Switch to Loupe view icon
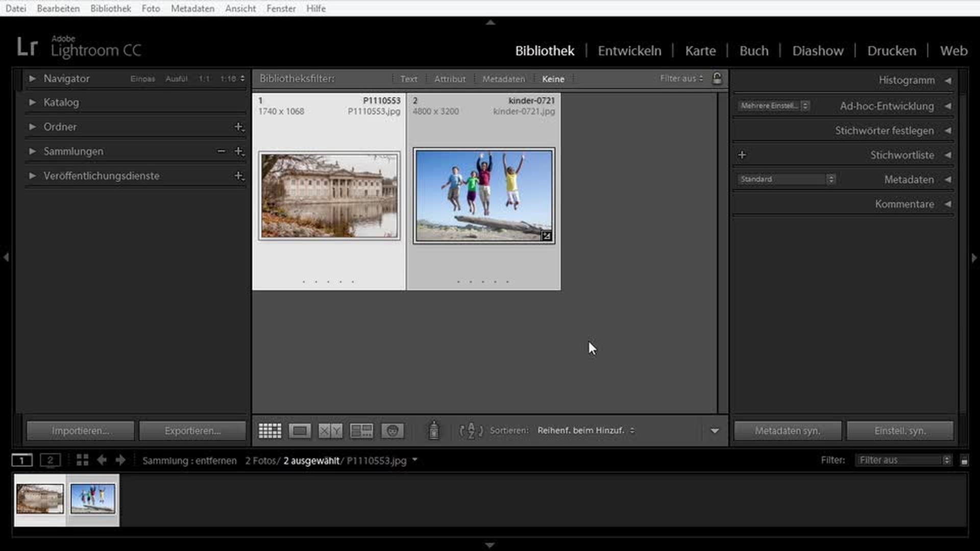 point(300,431)
